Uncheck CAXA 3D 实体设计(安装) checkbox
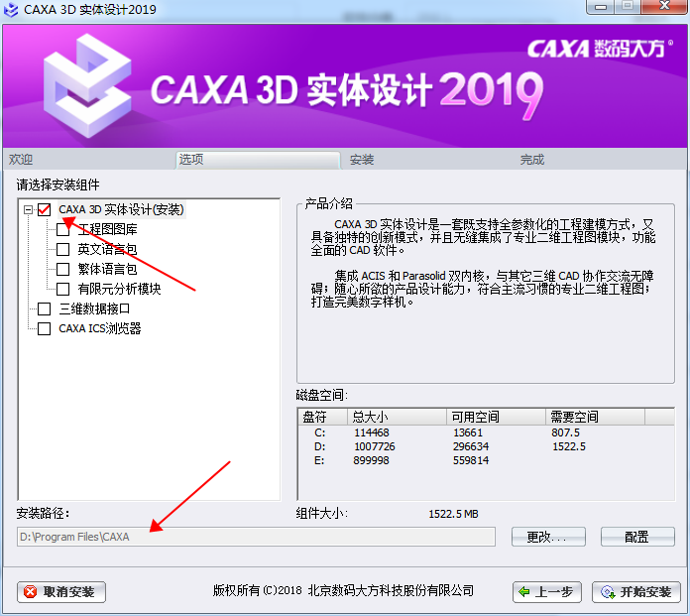690x616 pixels. 44,209
